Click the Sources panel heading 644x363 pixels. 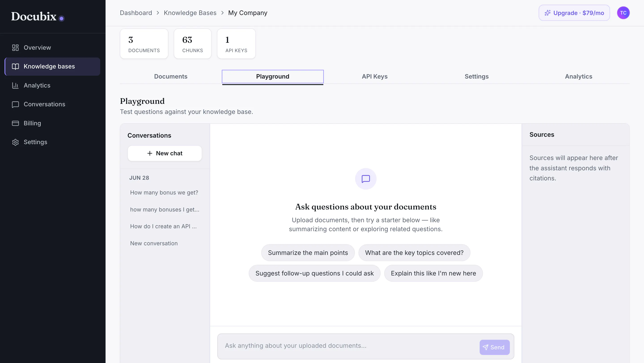[542, 135]
